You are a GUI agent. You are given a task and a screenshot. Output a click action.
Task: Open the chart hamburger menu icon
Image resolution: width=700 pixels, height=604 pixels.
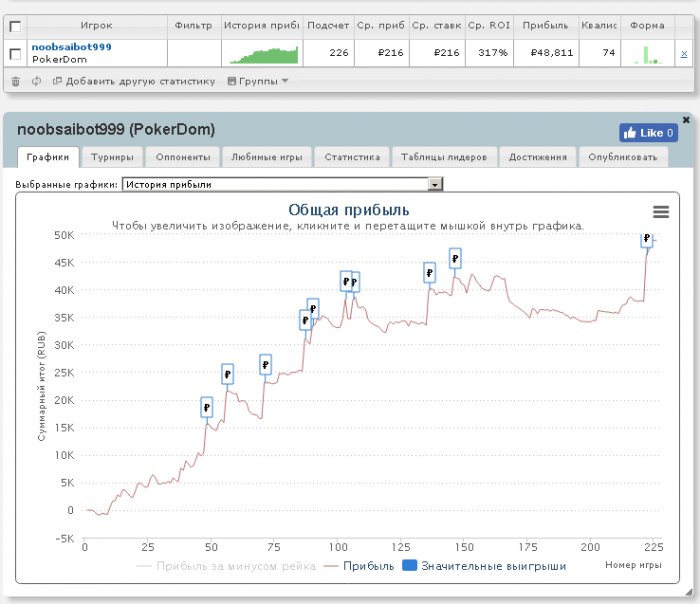tap(661, 212)
